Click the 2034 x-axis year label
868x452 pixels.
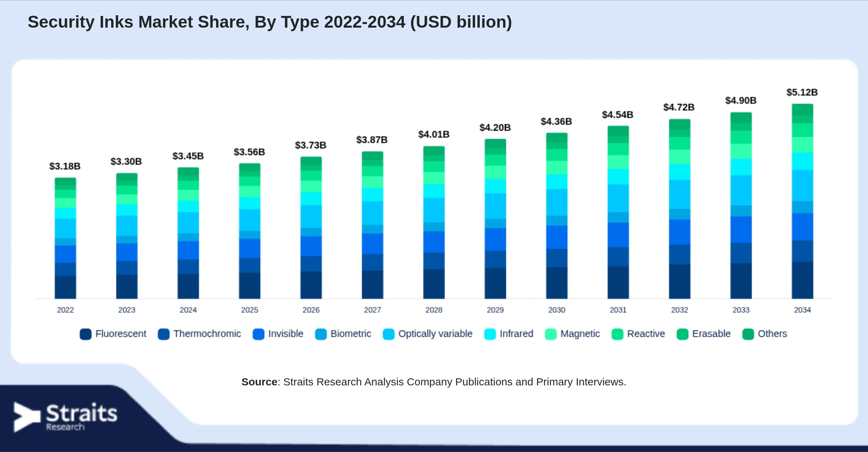pyautogui.click(x=802, y=310)
